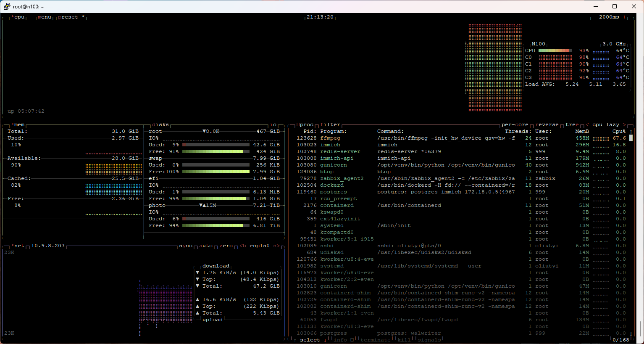Cycle the preset layout option
Viewport: 644px width, 344px height.
[68, 17]
